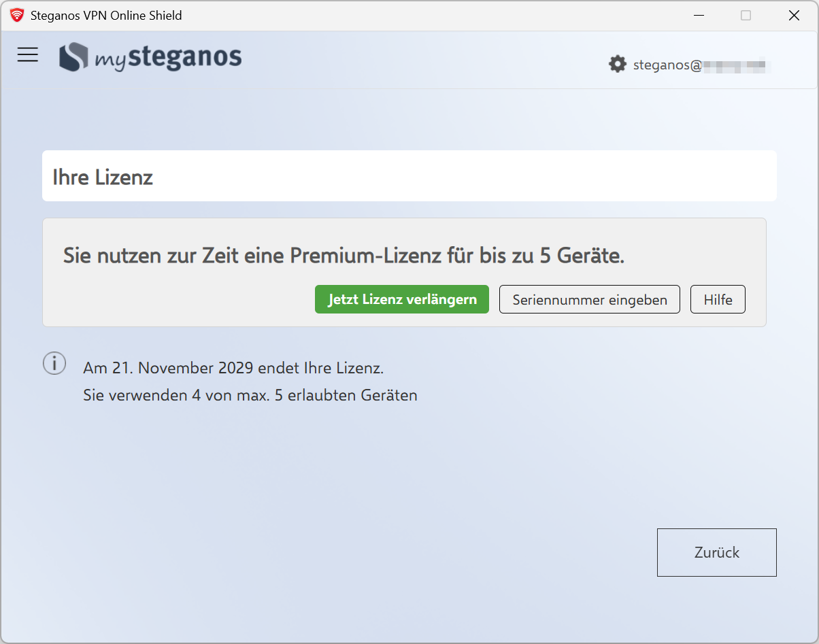Click the info circle icon
The image size is (819, 644).
(x=54, y=363)
